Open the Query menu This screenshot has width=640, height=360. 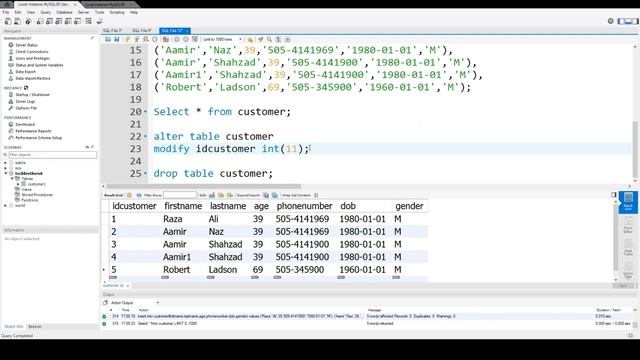click(x=46, y=12)
